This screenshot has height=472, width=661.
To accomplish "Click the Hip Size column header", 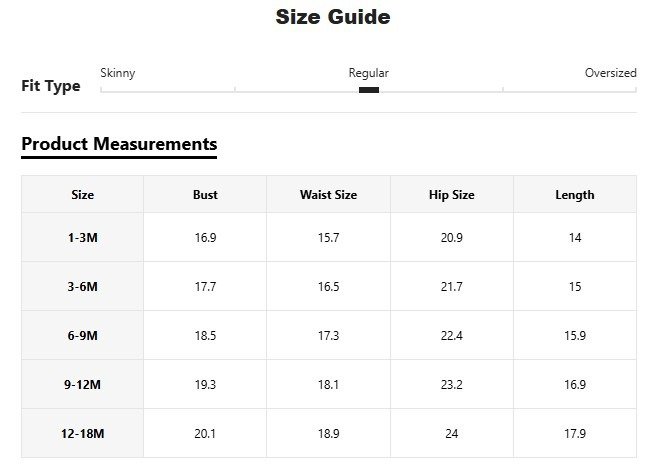I will pyautogui.click(x=451, y=195).
